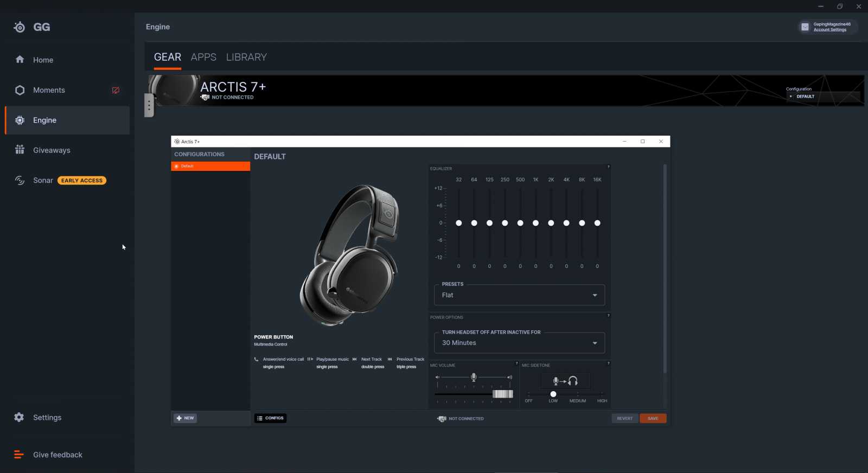Click the 64 Hz equalizer slider knob
Viewport: 868px width, 473px height.
tap(474, 223)
